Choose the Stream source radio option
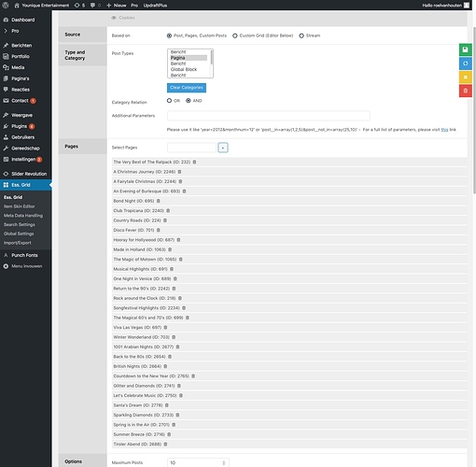 click(x=301, y=35)
